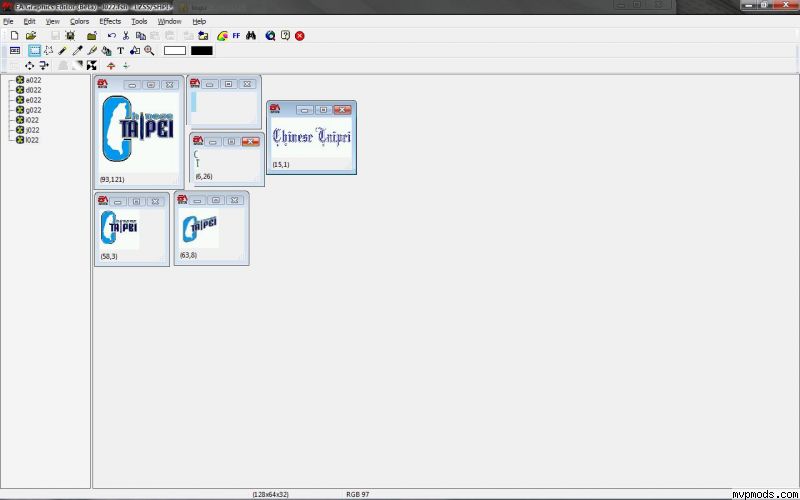Open the View menu
Viewport: 800px width, 500px height.
[53, 21]
